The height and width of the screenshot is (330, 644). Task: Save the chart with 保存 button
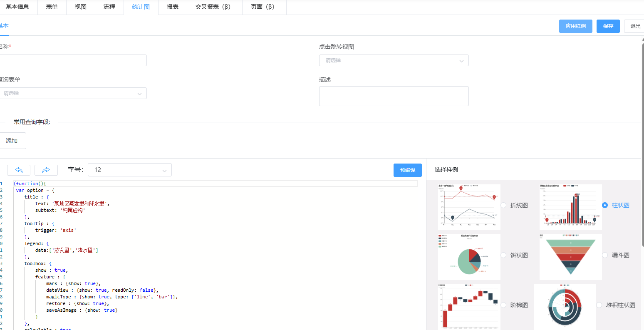pyautogui.click(x=608, y=26)
